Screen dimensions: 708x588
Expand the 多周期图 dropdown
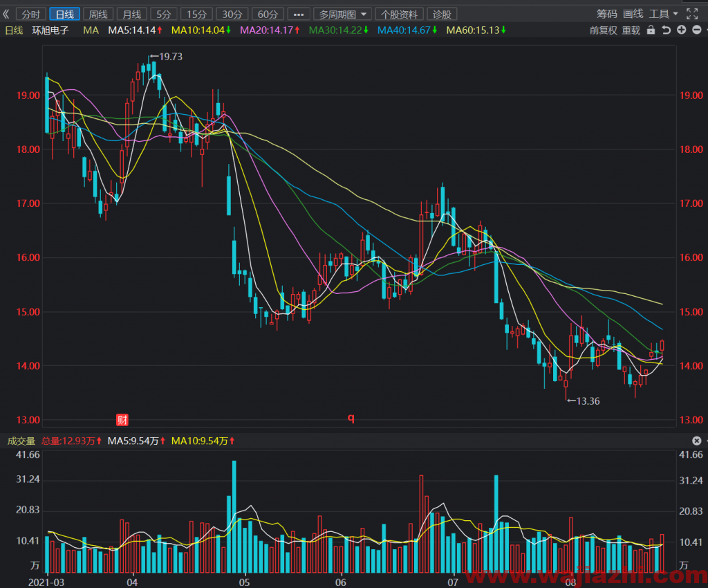342,15
